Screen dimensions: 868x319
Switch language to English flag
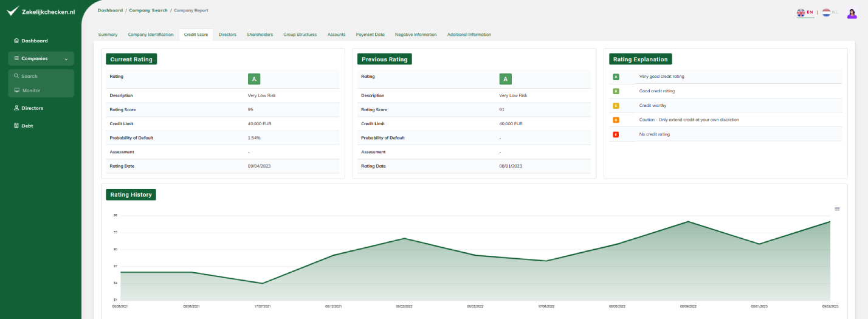coord(801,12)
